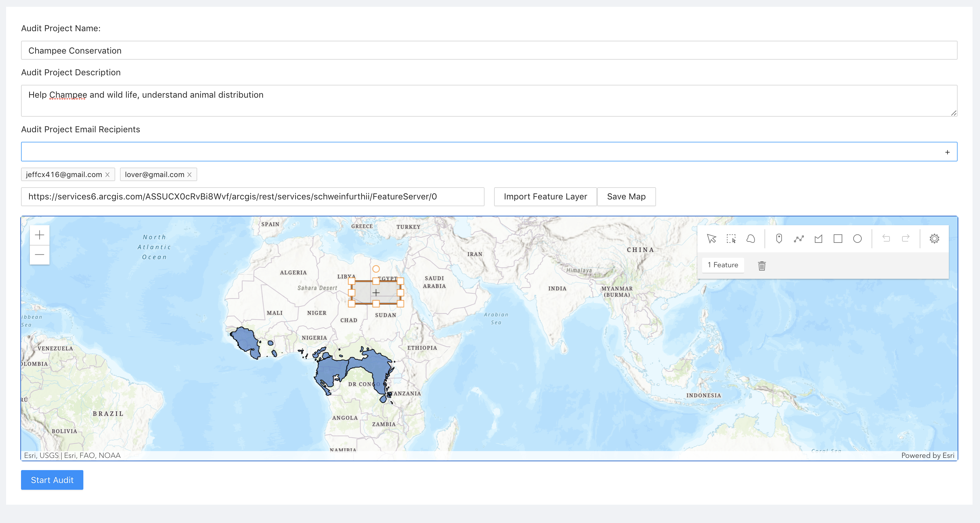Select the arrow pointer selection tool
This screenshot has width=980, height=523.
pyautogui.click(x=711, y=239)
